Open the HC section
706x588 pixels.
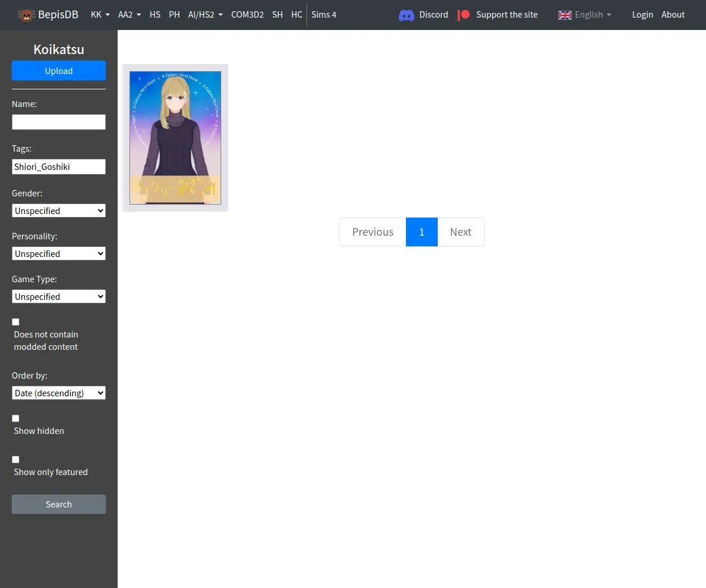tap(297, 15)
